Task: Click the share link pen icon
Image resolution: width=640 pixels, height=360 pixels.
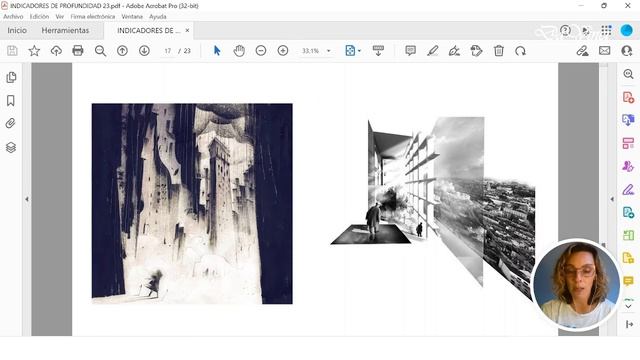Action: [x=582, y=51]
